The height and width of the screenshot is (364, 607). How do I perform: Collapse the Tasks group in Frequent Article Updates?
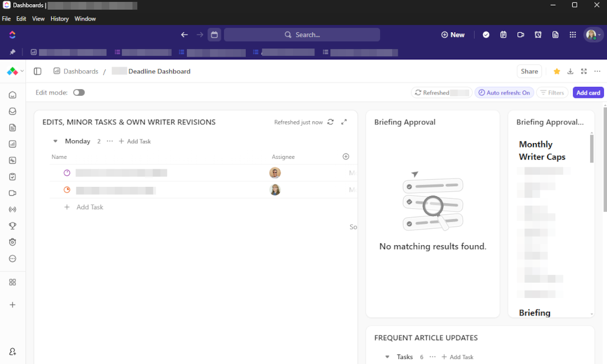click(x=387, y=357)
